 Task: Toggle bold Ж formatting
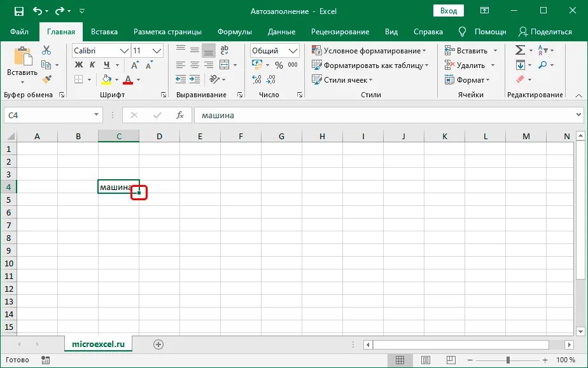click(79, 65)
